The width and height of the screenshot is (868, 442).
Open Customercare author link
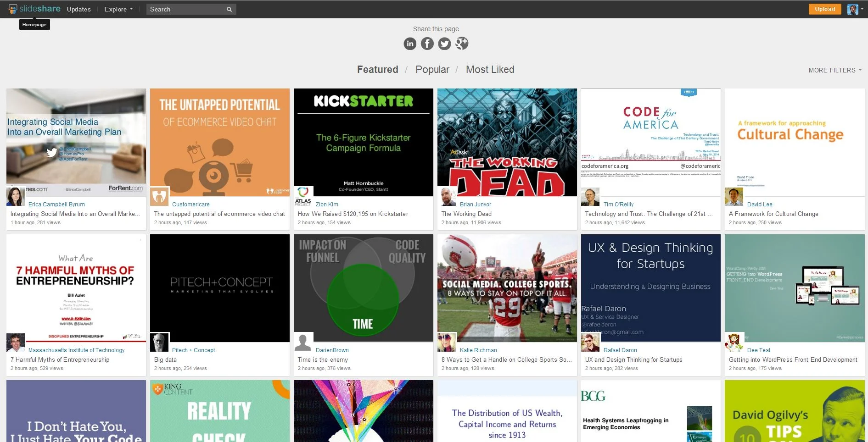tap(190, 204)
